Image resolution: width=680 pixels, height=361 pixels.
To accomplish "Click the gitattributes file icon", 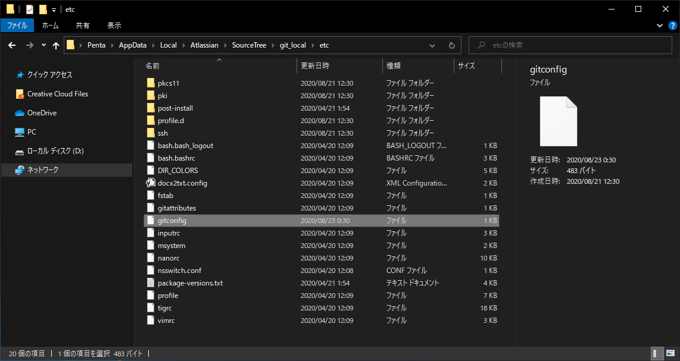I will point(150,208).
